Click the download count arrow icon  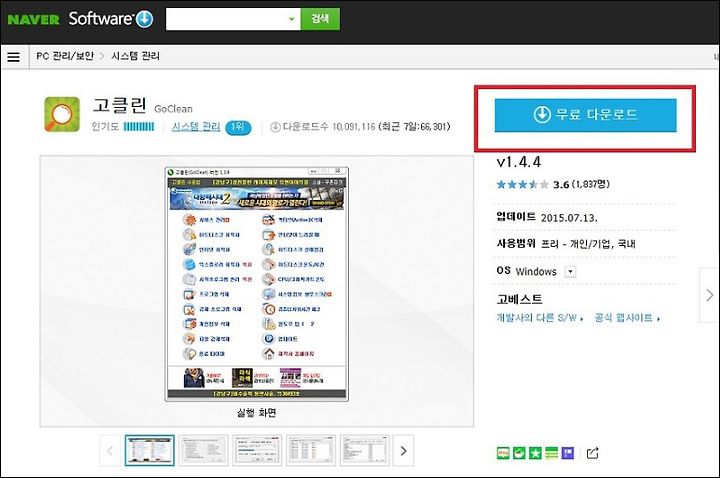(x=276, y=127)
